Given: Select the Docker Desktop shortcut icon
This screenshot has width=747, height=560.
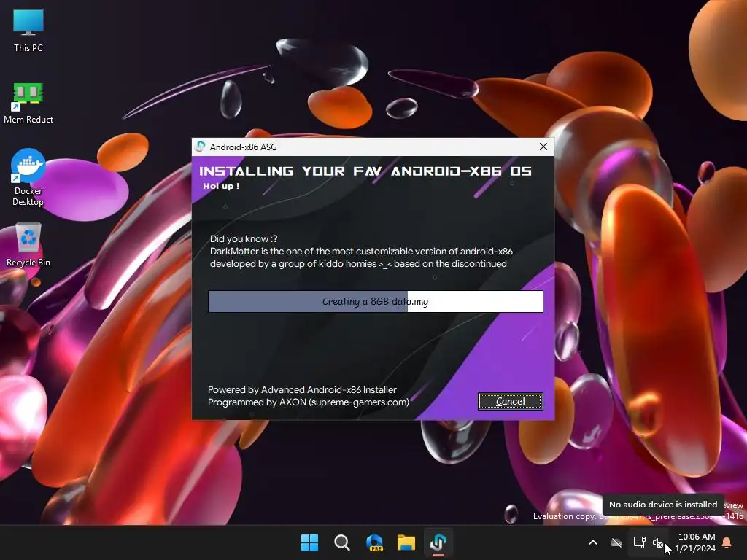Looking at the screenshot, I should [x=28, y=177].
